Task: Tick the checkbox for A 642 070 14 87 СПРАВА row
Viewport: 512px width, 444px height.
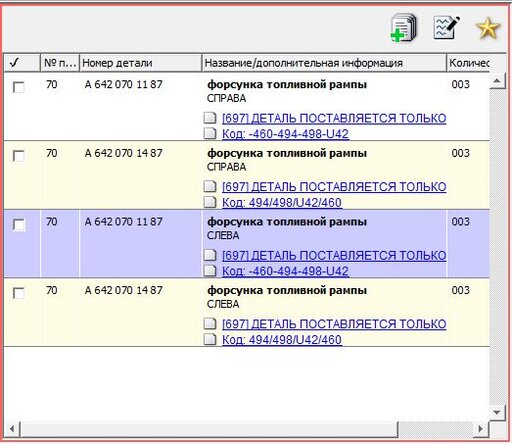Action: tap(19, 156)
